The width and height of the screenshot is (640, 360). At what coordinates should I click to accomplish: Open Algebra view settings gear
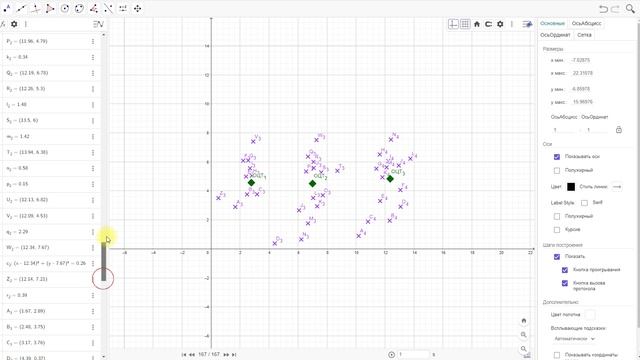14,24
